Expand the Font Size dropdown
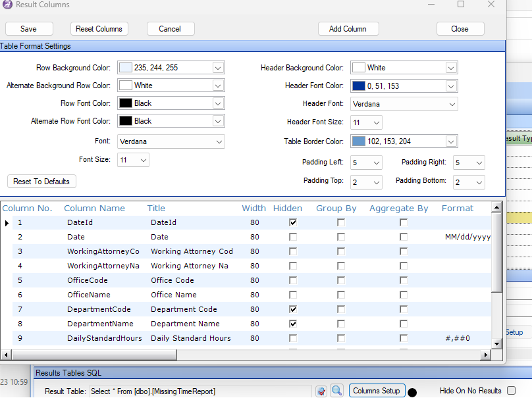The image size is (532, 398). [x=144, y=159]
